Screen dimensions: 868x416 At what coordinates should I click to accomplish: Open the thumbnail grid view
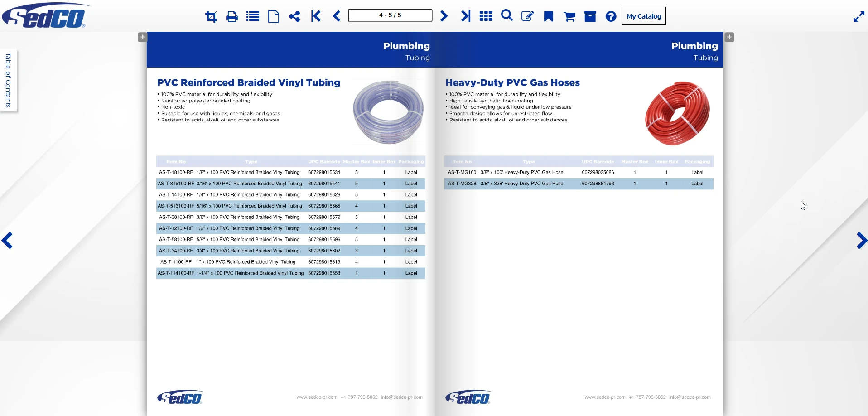coord(486,15)
